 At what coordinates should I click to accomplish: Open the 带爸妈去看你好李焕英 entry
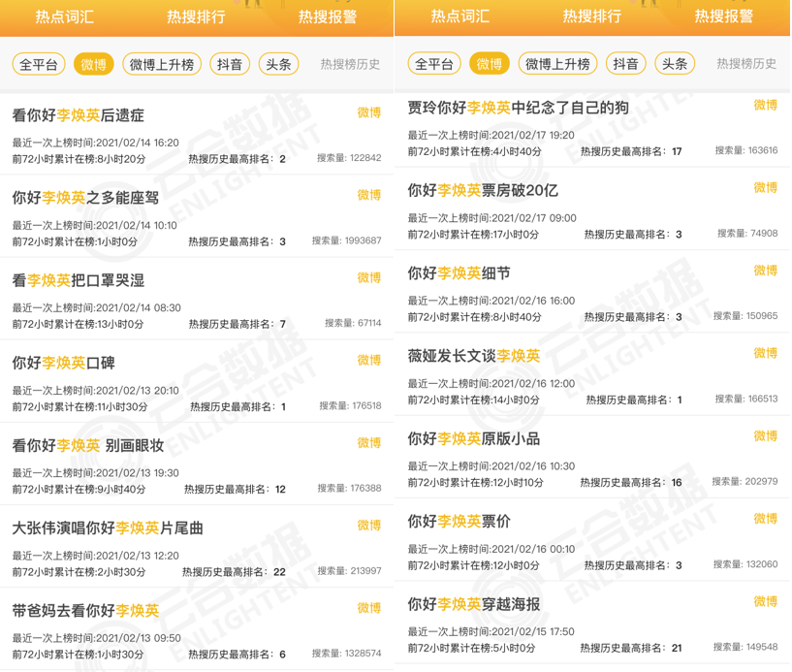(x=197, y=629)
